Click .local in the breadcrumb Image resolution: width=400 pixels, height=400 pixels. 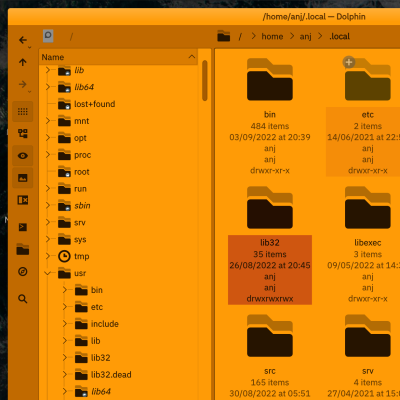(x=340, y=36)
